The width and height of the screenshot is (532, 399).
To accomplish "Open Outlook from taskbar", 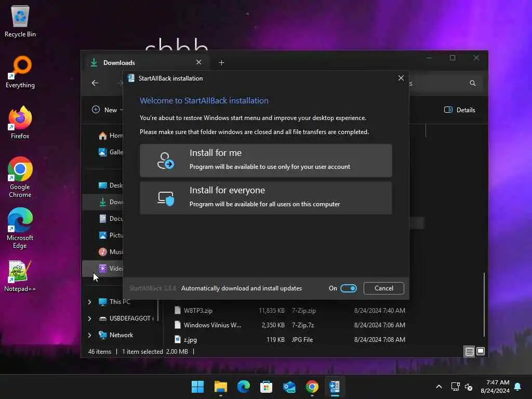I will (x=289, y=387).
